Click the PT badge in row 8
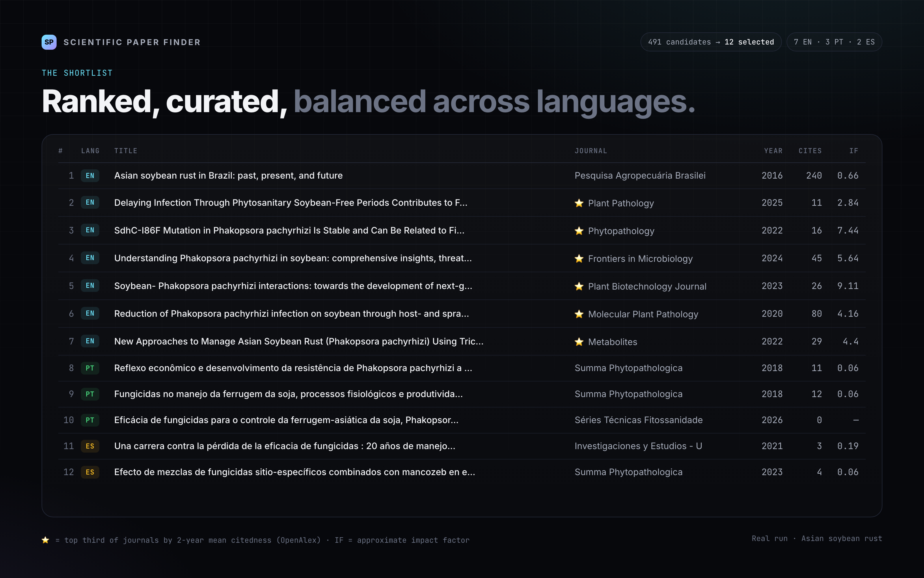This screenshot has width=924, height=578. coord(90,368)
